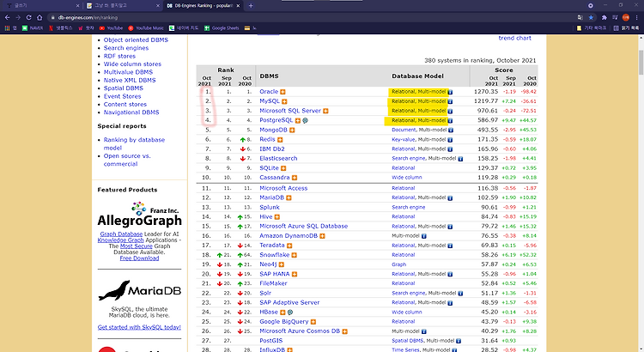Open Wide column stores sidebar link

[132, 64]
